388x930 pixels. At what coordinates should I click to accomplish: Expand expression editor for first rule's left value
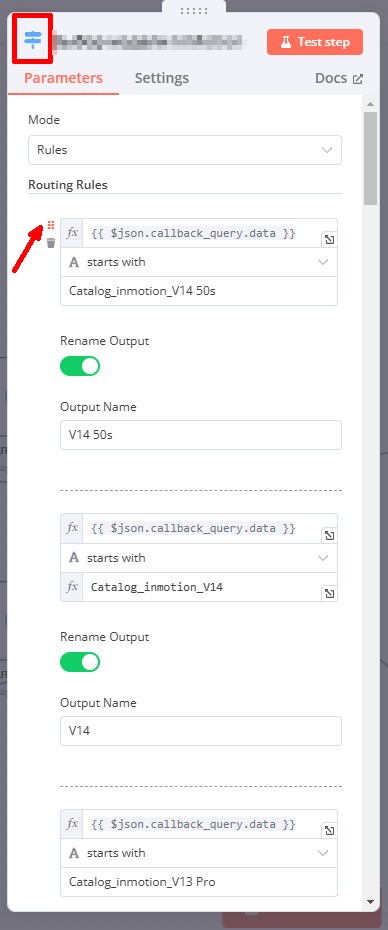pyautogui.click(x=329, y=240)
